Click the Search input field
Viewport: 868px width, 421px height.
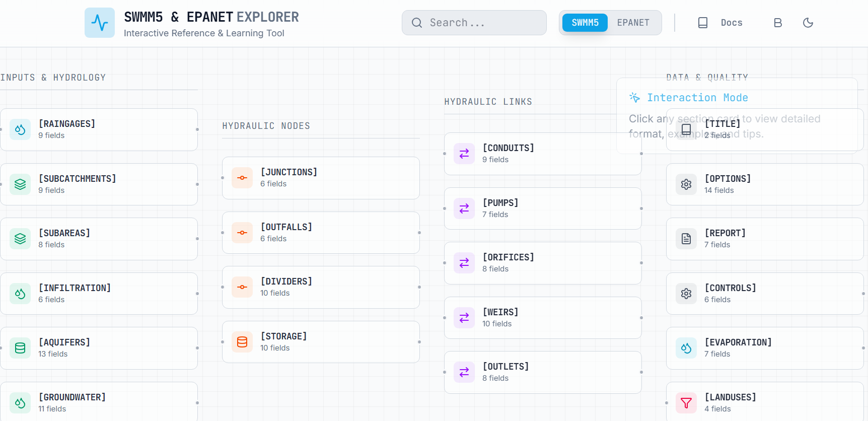tap(474, 23)
